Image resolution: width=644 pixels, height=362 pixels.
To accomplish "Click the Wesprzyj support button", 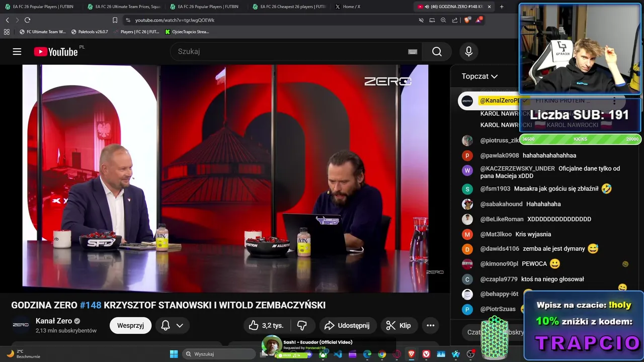I will point(130,325).
